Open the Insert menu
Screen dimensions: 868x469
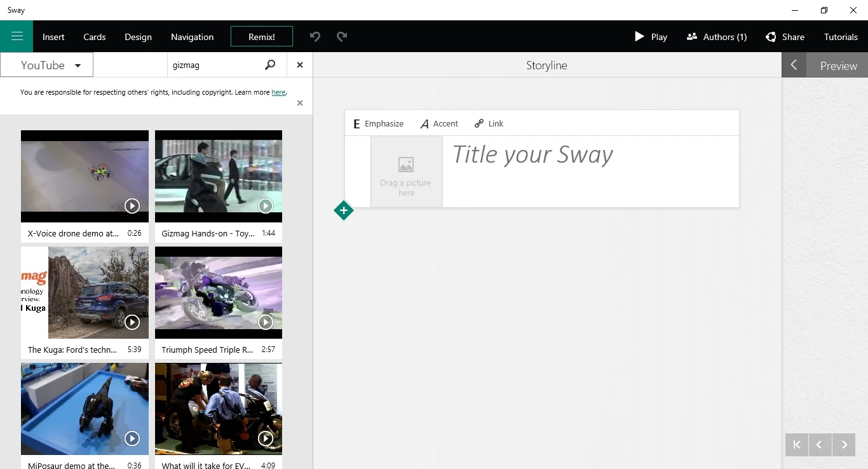point(53,37)
